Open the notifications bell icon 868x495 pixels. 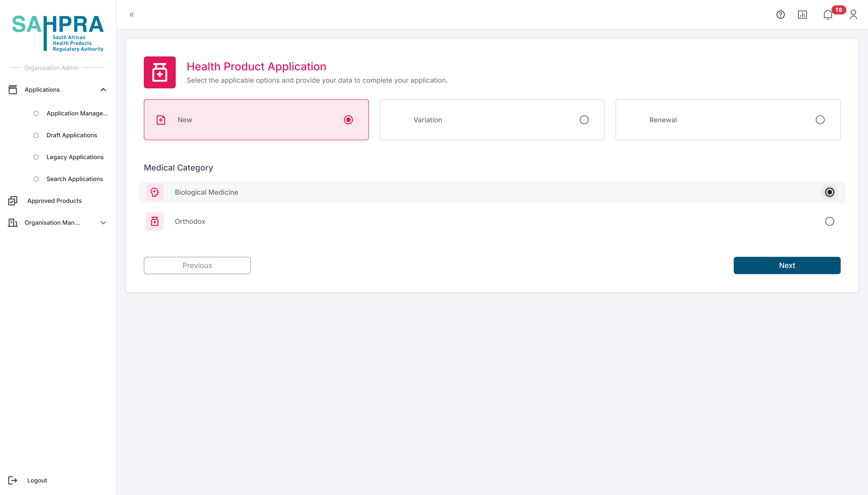[827, 15]
